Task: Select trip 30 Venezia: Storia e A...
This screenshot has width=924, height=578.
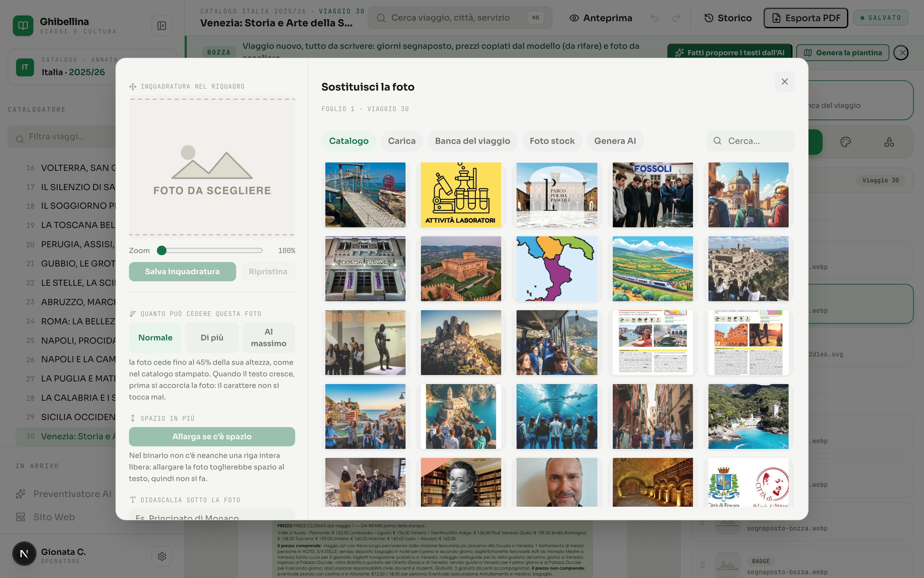Action: 66,436
